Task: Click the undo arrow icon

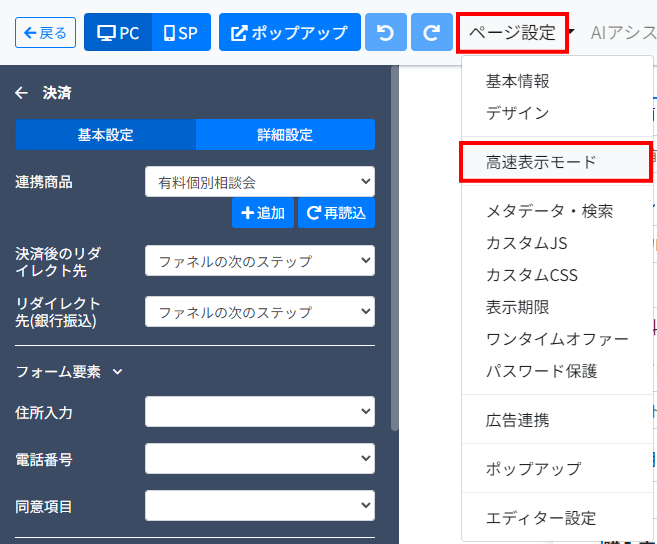Action: 386,33
